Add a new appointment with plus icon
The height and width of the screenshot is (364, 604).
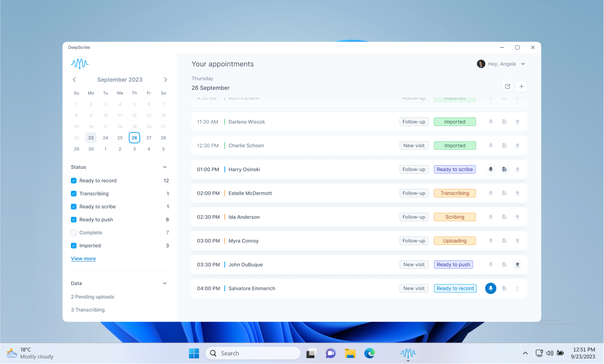tap(521, 86)
